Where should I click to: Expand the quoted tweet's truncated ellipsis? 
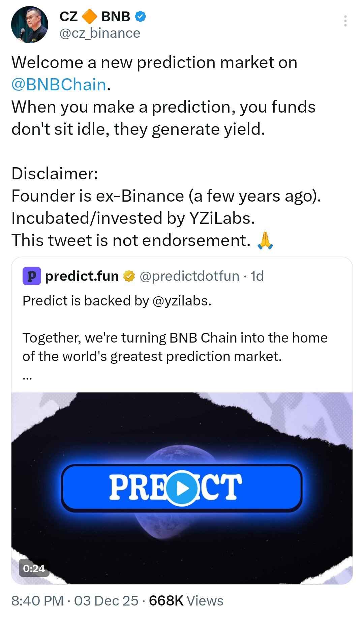[x=27, y=378]
